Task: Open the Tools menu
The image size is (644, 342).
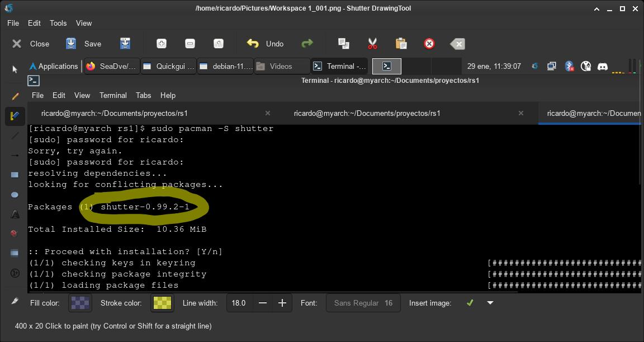Action: [58, 23]
